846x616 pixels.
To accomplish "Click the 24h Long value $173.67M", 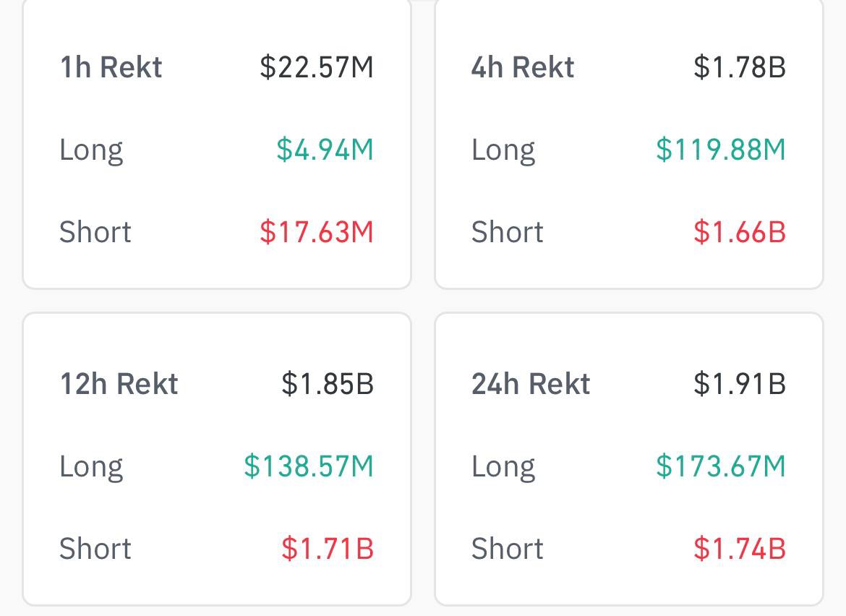I will (x=721, y=466).
